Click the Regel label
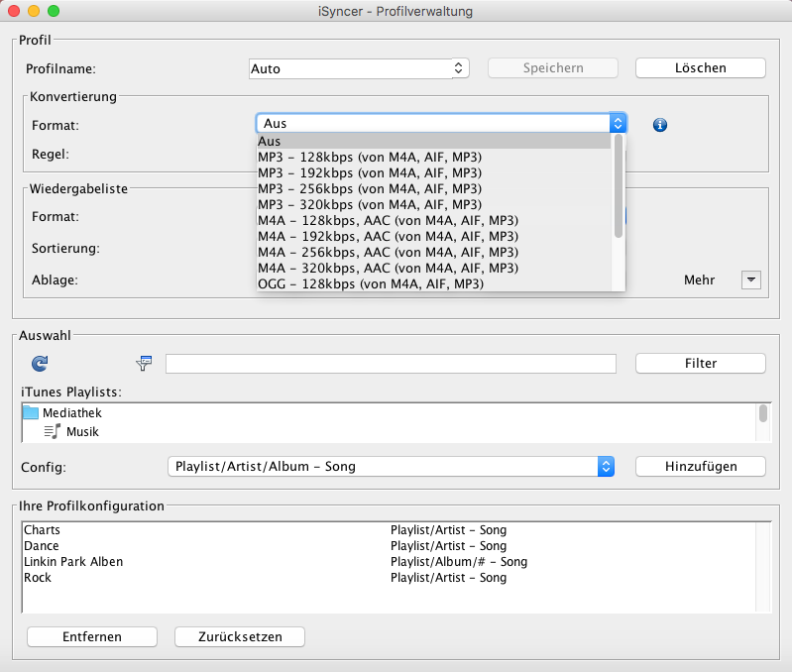The height and width of the screenshot is (672, 792). 51,154
